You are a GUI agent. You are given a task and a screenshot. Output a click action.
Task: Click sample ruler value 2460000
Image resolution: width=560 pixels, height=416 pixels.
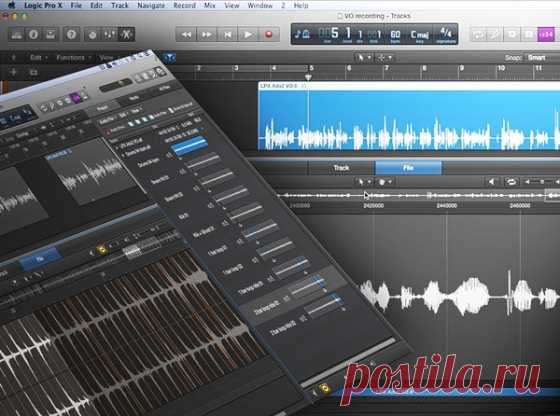pos(519,206)
